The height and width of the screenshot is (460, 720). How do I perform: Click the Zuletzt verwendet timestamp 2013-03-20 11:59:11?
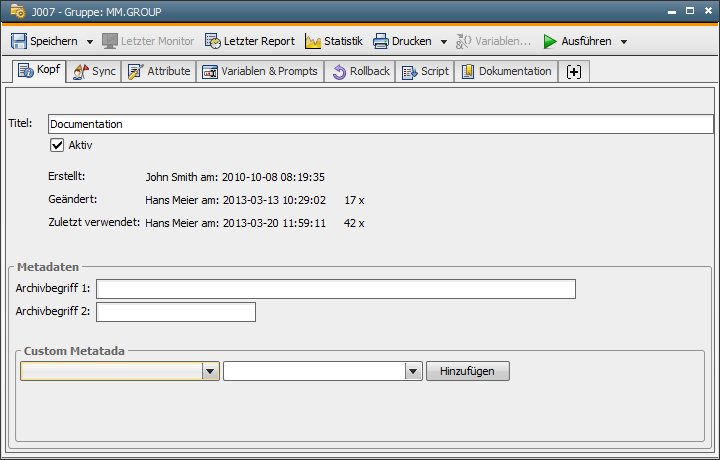(x=274, y=223)
